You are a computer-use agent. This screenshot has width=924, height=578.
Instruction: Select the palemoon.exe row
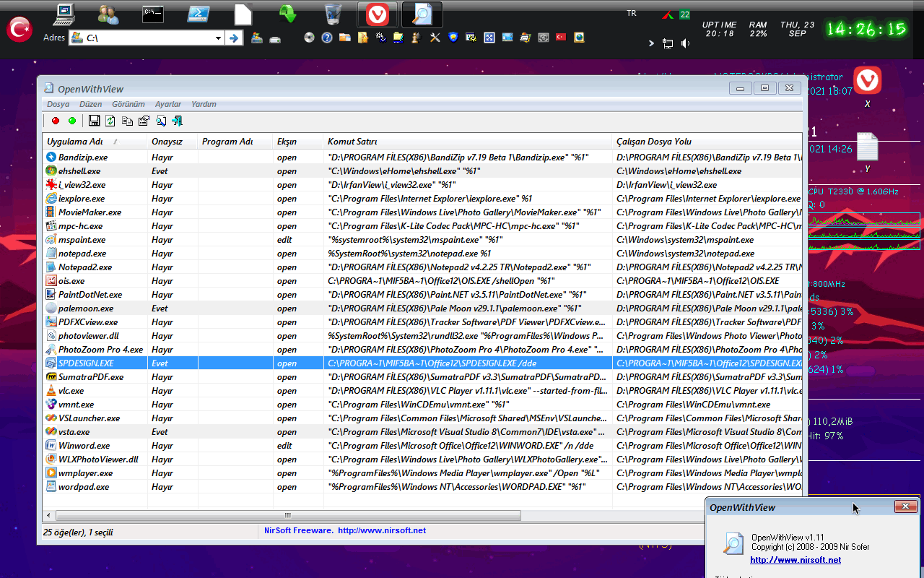(422, 308)
